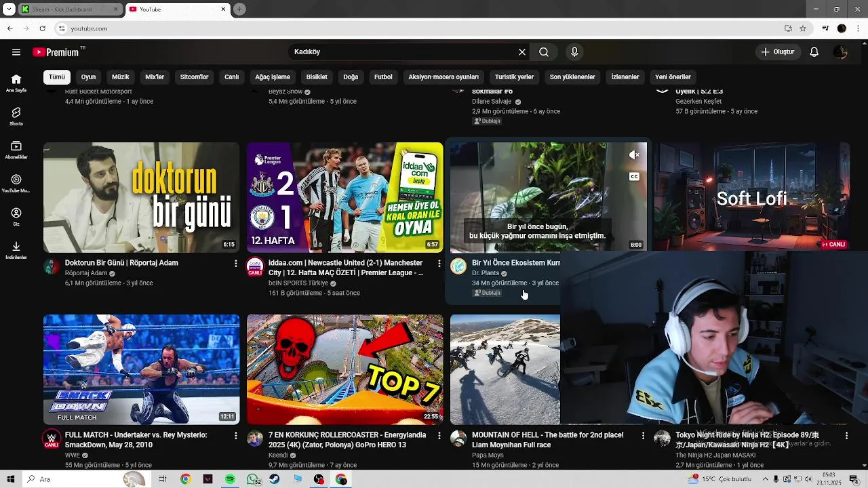Select the Aksiyon-macera oyunları chip
Image resolution: width=868 pixels, height=488 pixels.
pos(443,77)
